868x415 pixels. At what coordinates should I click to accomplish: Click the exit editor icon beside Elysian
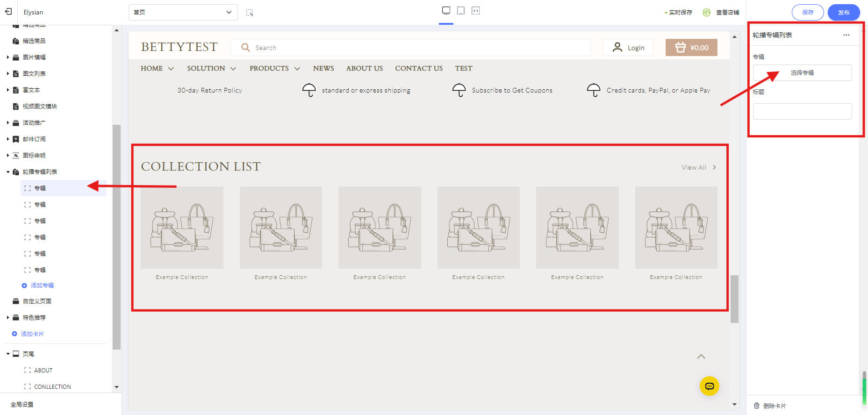[8, 12]
